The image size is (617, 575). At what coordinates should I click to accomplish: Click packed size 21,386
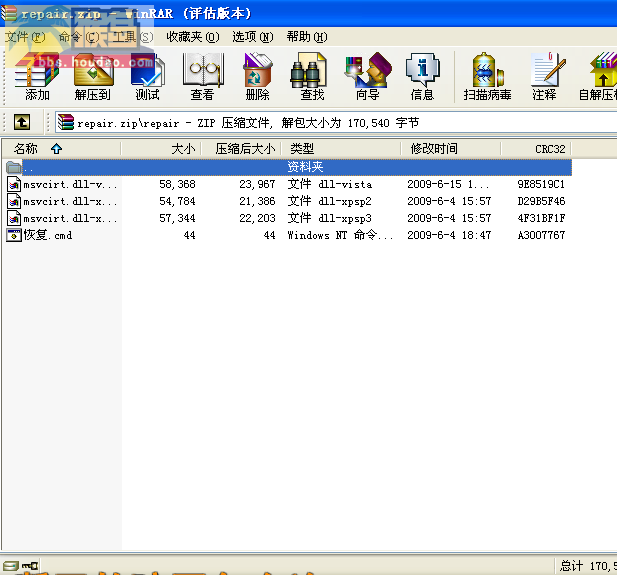pos(257,201)
